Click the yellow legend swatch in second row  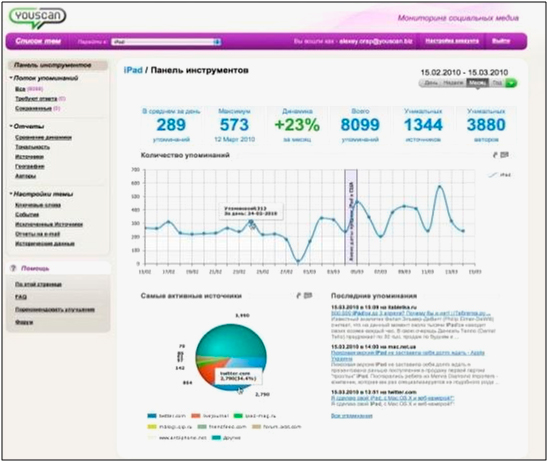(x=152, y=427)
